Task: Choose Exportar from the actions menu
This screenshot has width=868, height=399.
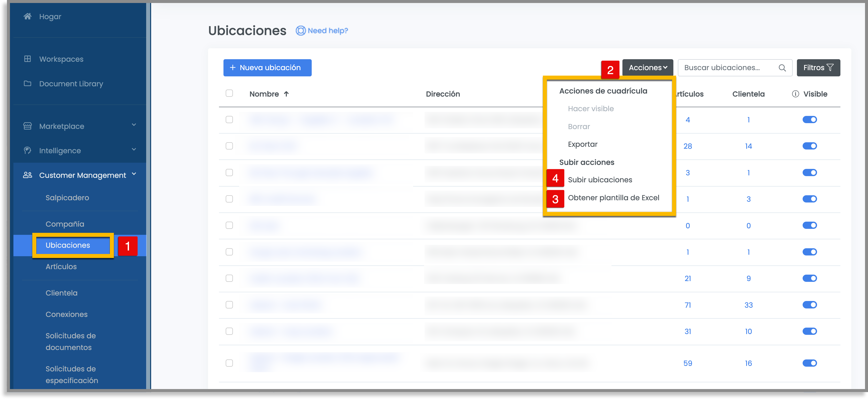Action: coord(582,144)
